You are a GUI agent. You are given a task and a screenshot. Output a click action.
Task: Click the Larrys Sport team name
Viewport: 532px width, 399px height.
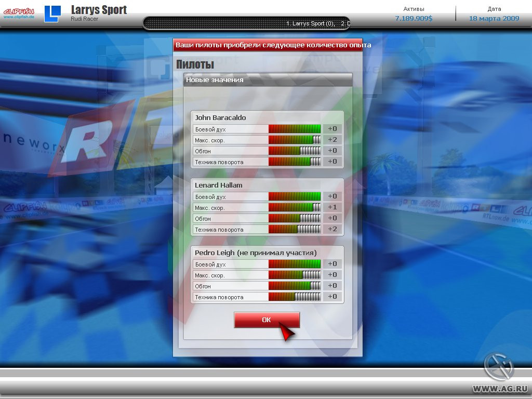click(99, 9)
